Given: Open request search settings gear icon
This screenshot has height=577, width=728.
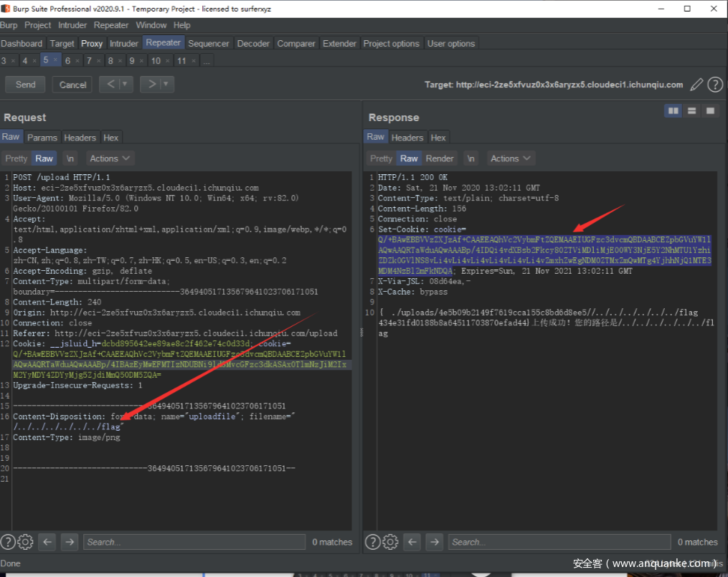Looking at the screenshot, I should pos(26,542).
